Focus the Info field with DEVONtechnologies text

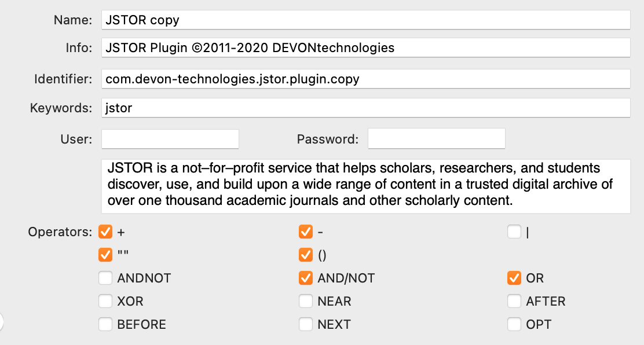pos(365,47)
